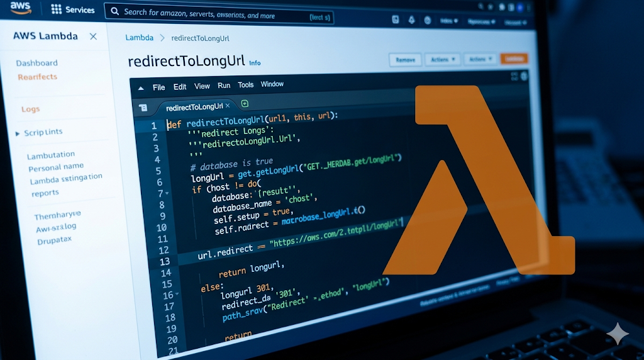
Task: Click the 'return longurl,' code line
Action: click(252, 269)
